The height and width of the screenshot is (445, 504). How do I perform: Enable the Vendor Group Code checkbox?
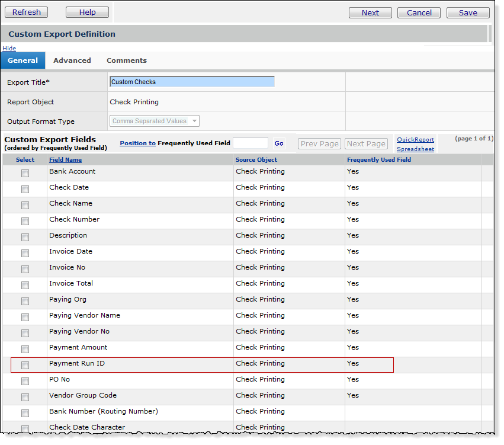25,398
